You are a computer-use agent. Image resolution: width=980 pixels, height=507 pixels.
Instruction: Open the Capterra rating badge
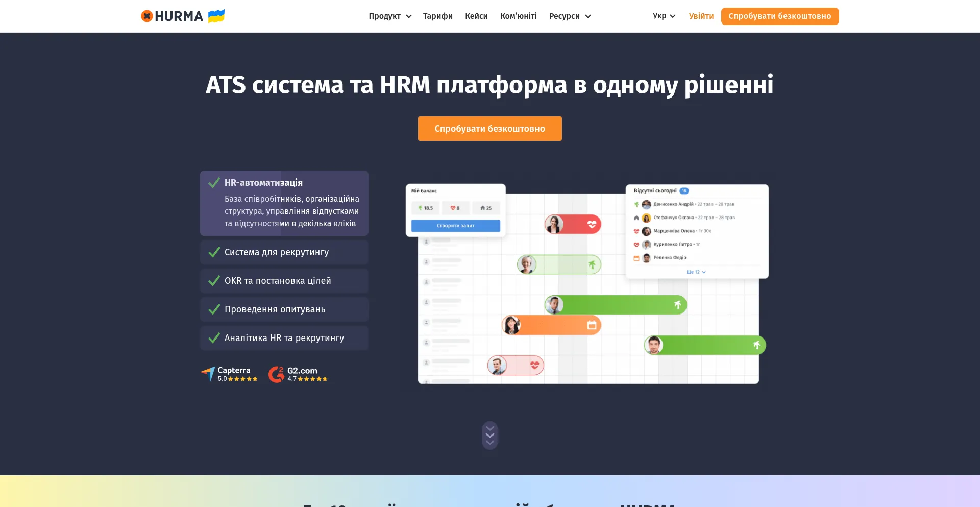point(229,374)
